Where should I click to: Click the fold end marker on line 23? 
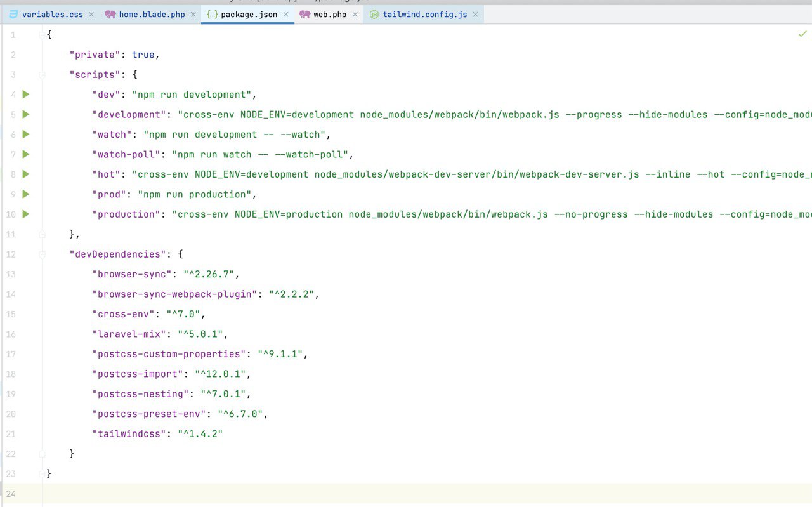pos(43,473)
